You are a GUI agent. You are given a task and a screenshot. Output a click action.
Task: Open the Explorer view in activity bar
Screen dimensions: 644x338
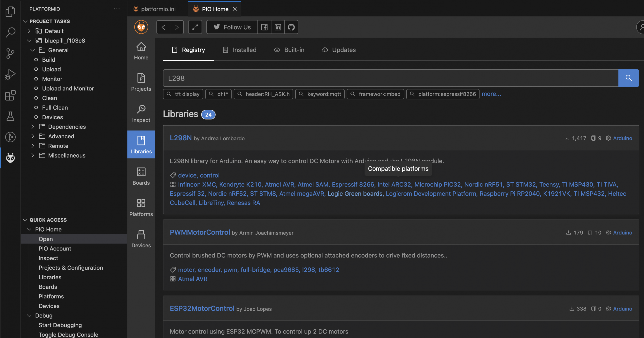[x=10, y=11]
